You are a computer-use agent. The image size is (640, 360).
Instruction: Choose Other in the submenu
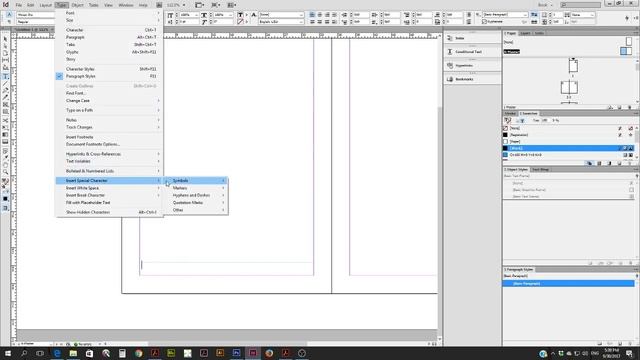point(196,210)
